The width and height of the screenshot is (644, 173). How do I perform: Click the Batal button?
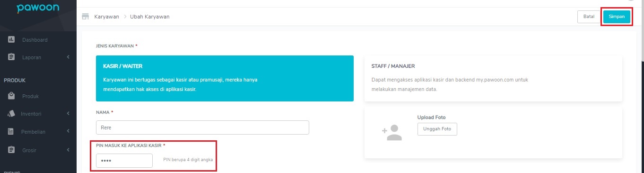[589, 17]
